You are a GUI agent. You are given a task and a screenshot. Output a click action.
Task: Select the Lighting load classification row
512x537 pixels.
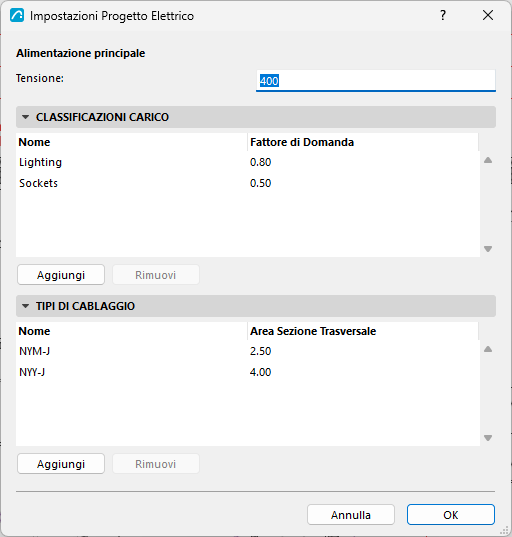tap(248, 162)
